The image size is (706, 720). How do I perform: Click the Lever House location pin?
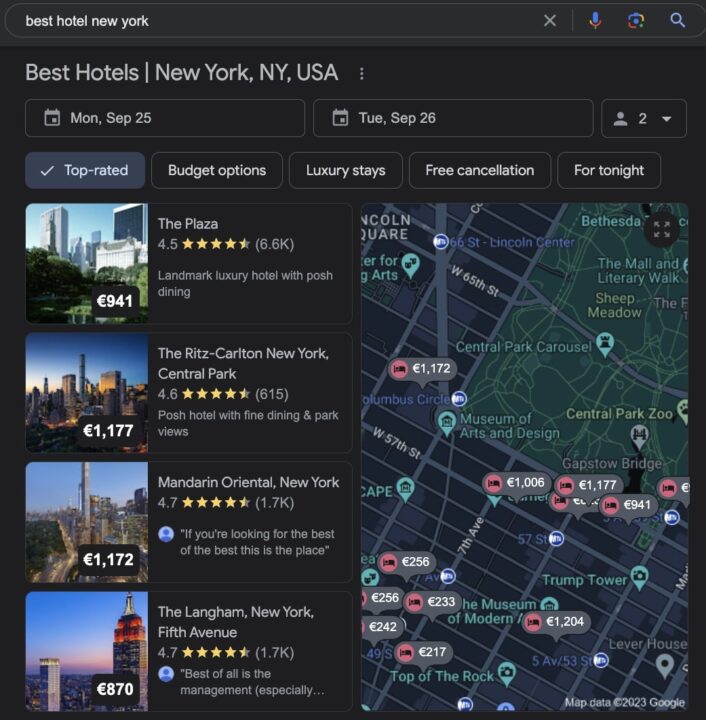coord(665,665)
